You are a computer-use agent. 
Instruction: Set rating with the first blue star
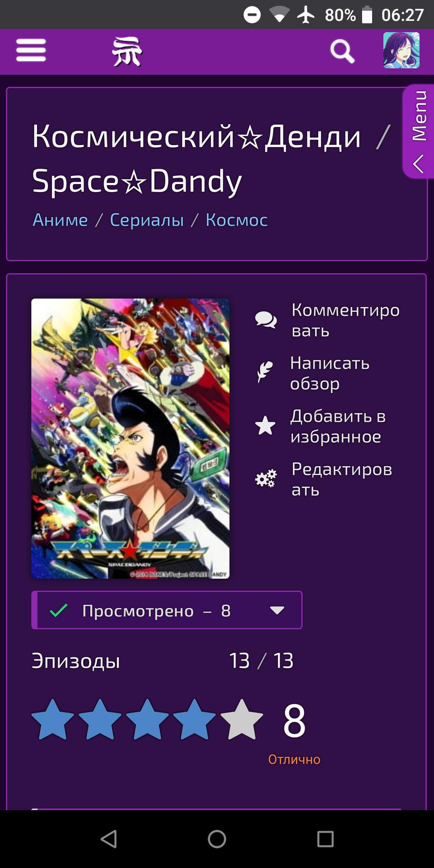click(x=53, y=719)
